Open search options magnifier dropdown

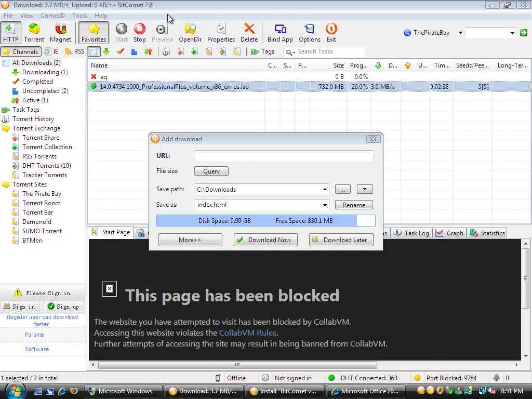(290, 52)
